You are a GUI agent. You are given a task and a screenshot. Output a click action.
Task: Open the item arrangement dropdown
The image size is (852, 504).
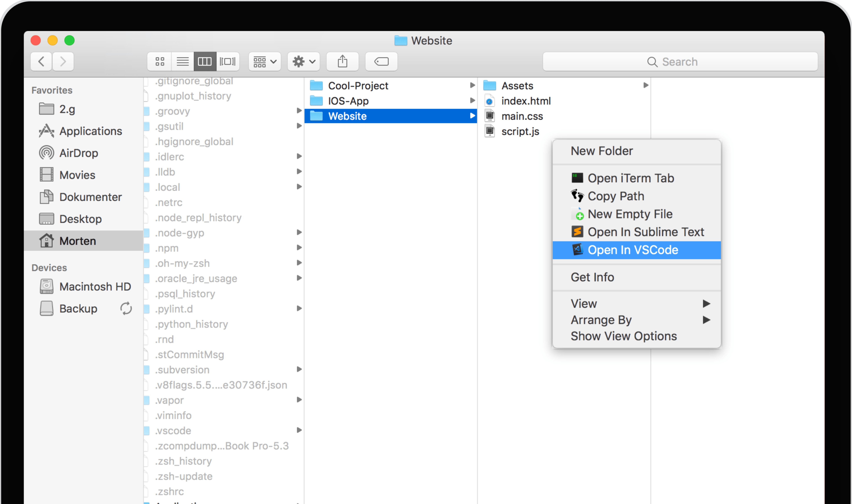pyautogui.click(x=265, y=61)
